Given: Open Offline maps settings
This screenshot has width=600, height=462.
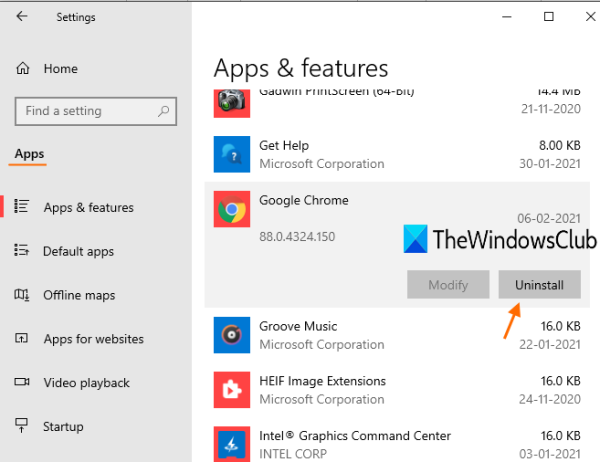Looking at the screenshot, I should (x=78, y=295).
